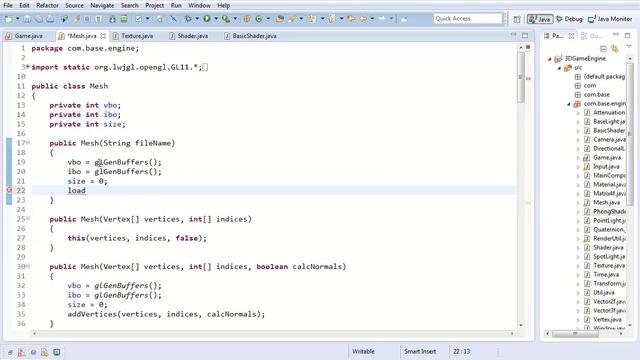This screenshot has width=640, height=360.
Task: Open the New Java Class dropdown arrow
Action: [268, 19]
